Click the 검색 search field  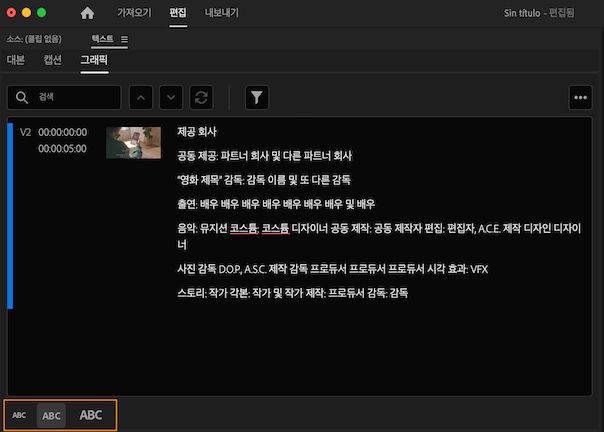tap(64, 97)
